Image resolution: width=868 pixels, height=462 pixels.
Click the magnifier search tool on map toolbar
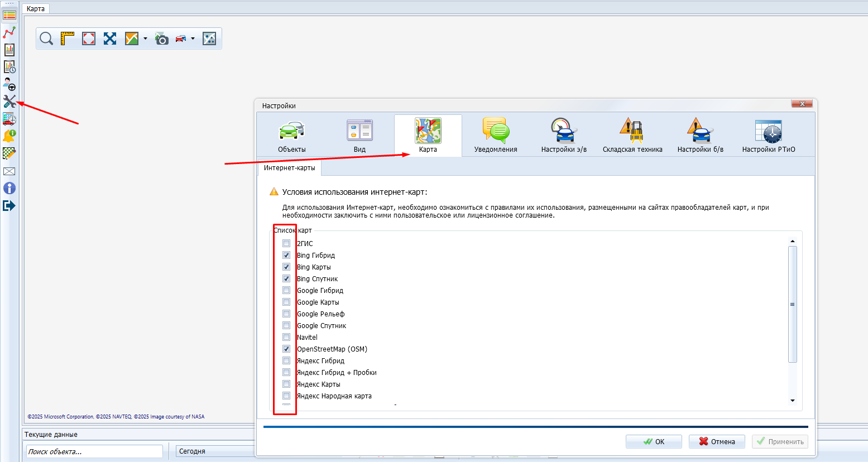click(46, 38)
